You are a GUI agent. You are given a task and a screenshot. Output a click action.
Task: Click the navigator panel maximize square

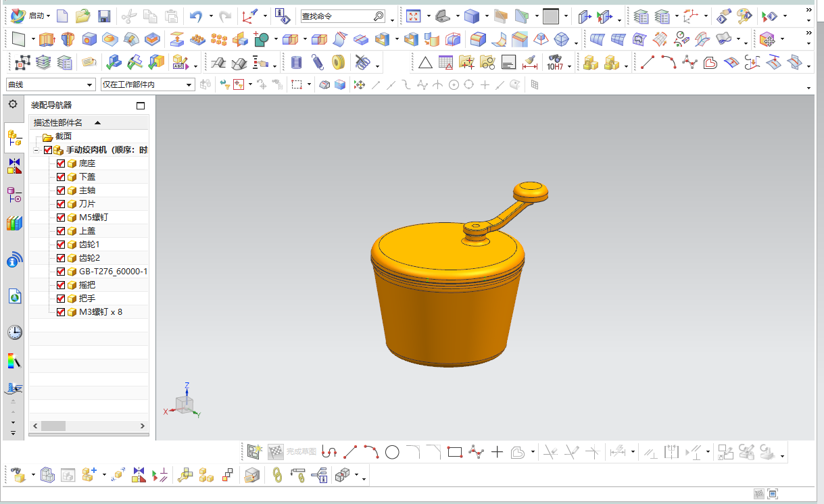[x=141, y=105]
